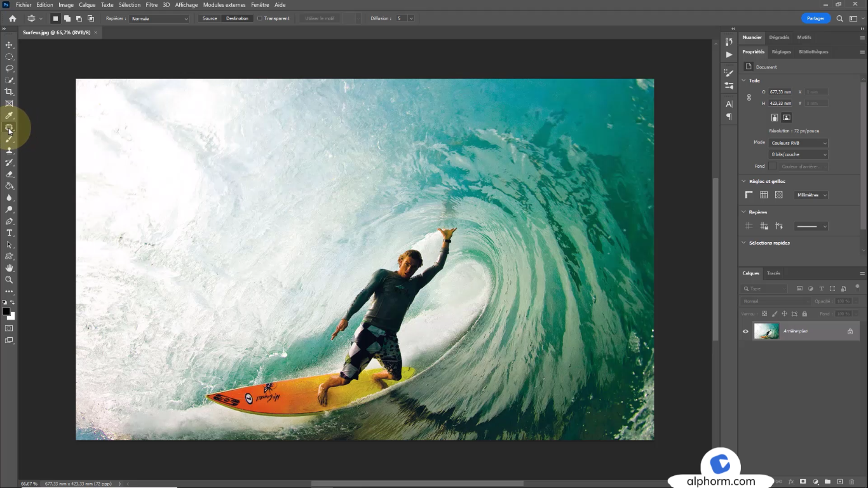Viewport: 868px width, 488px height.
Task: Switch to the Réglages tab
Action: click(781, 51)
